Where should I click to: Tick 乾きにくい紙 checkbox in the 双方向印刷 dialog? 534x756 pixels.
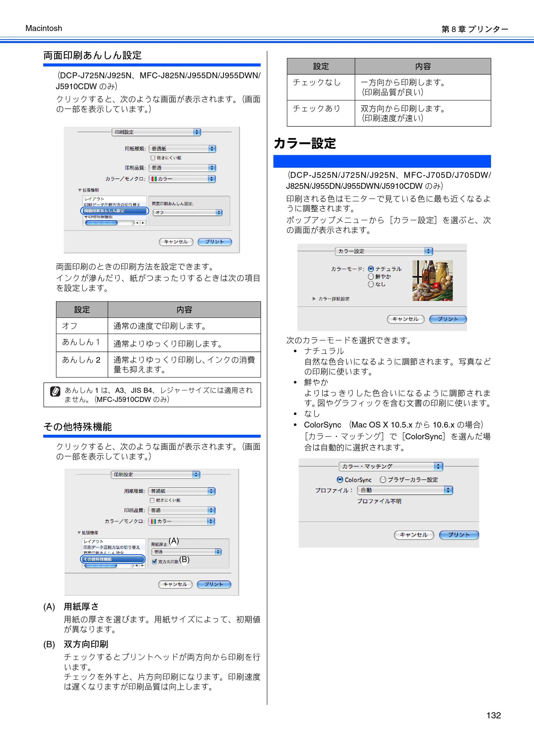click(x=152, y=500)
